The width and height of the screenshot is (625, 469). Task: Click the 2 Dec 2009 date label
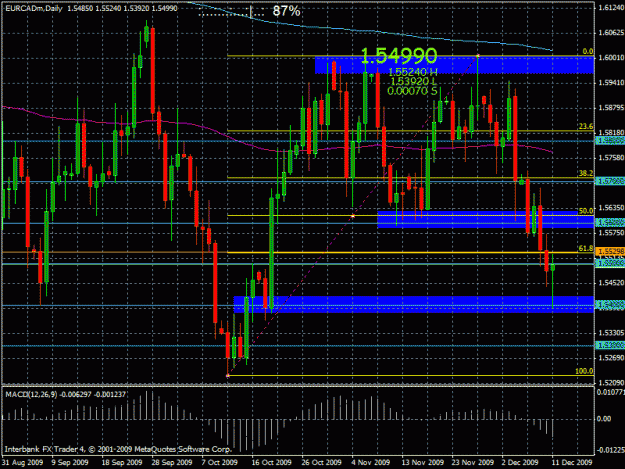(520, 462)
